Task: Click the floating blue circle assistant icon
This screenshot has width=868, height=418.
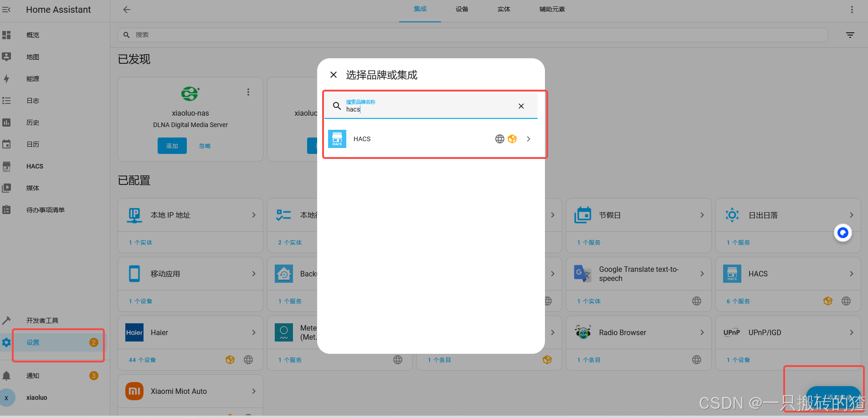Action: (x=843, y=233)
